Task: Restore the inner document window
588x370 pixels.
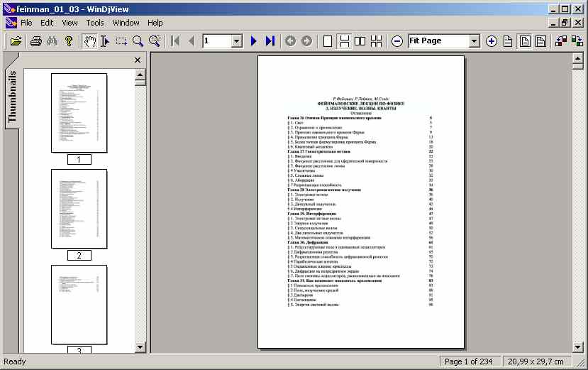Action: (565, 23)
